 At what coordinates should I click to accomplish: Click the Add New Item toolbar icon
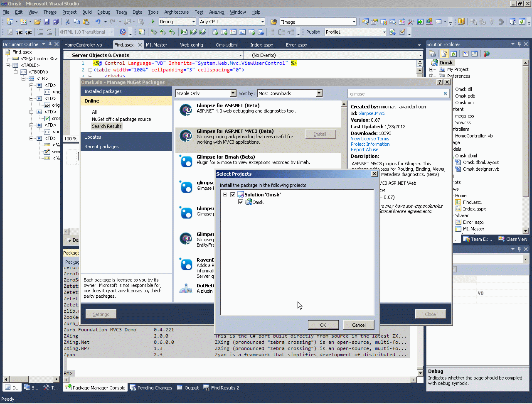click(x=24, y=22)
